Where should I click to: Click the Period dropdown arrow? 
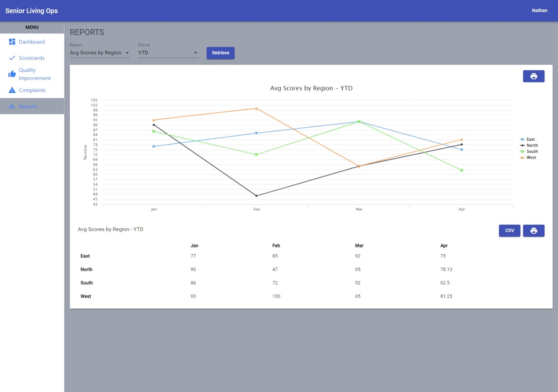pyautogui.click(x=196, y=53)
